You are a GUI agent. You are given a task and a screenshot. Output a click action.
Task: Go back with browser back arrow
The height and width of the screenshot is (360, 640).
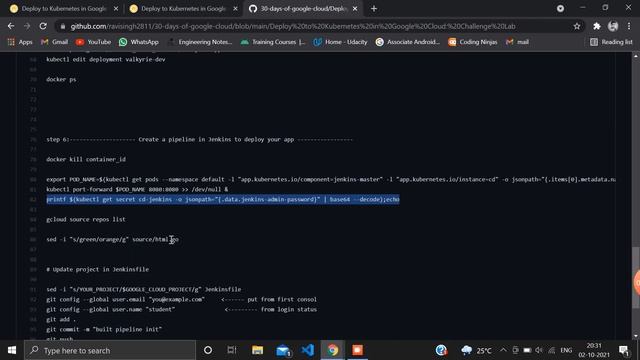(11, 26)
